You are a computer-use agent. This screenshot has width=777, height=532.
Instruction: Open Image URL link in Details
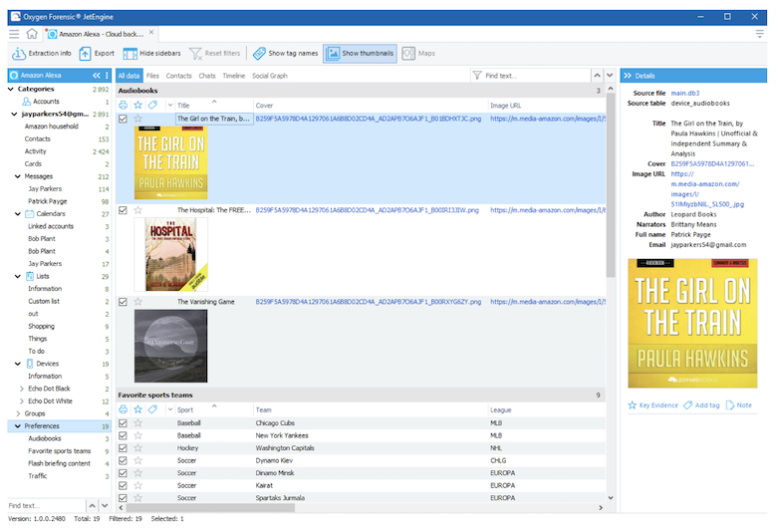click(707, 189)
